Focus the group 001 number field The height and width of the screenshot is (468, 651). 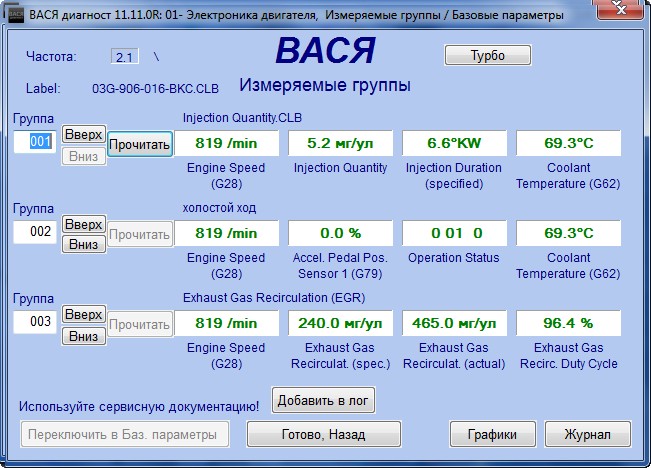(x=35, y=142)
